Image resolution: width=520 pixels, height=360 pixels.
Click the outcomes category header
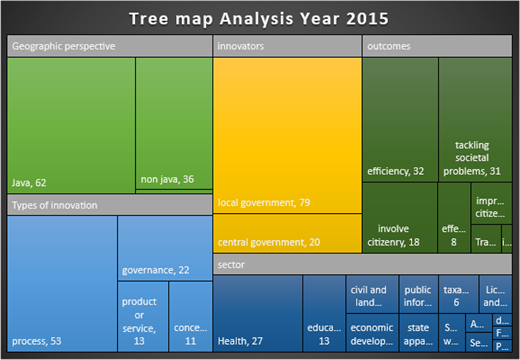pos(437,46)
